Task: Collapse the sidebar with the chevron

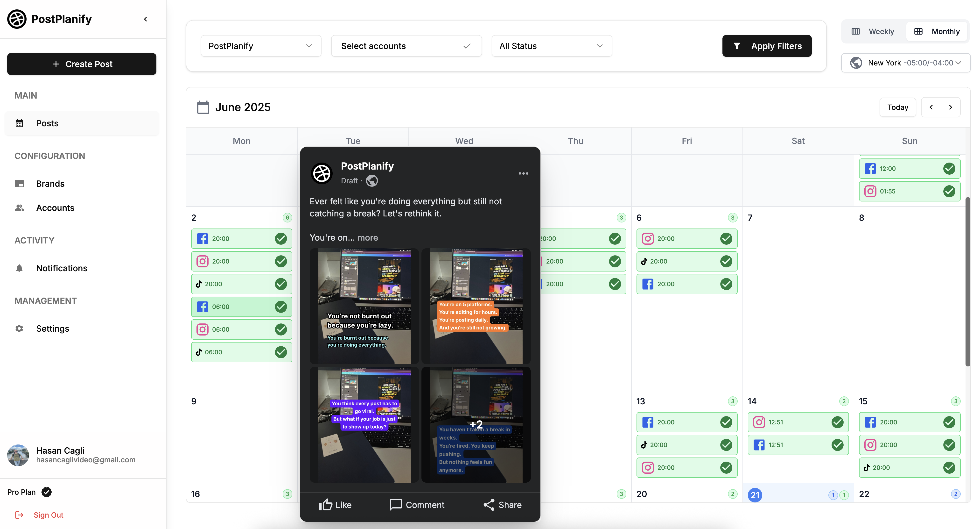Action: [x=145, y=19]
